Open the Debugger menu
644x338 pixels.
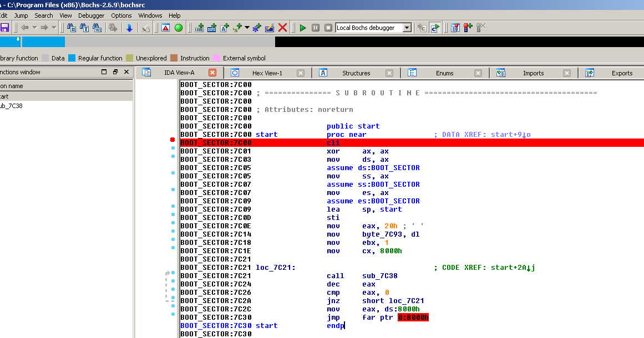pos(92,16)
